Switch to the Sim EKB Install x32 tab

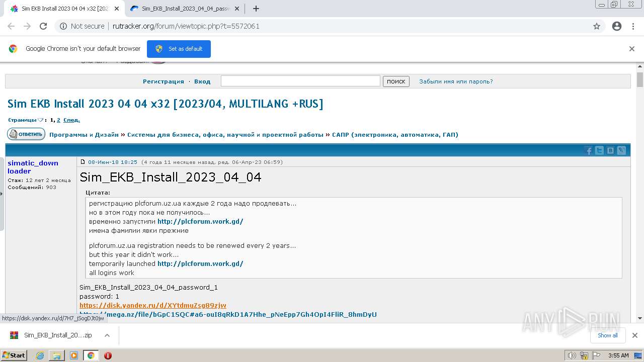pos(64,9)
